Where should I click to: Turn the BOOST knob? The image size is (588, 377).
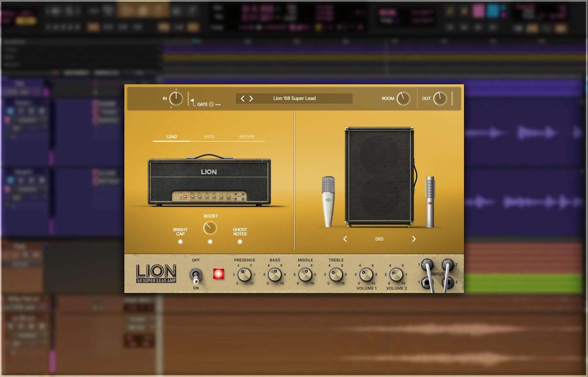210,228
